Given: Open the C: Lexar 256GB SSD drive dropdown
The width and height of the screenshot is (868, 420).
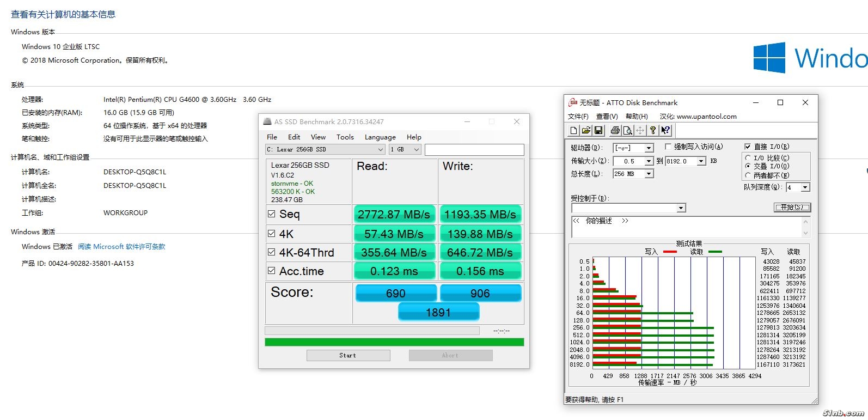Looking at the screenshot, I should 326,149.
